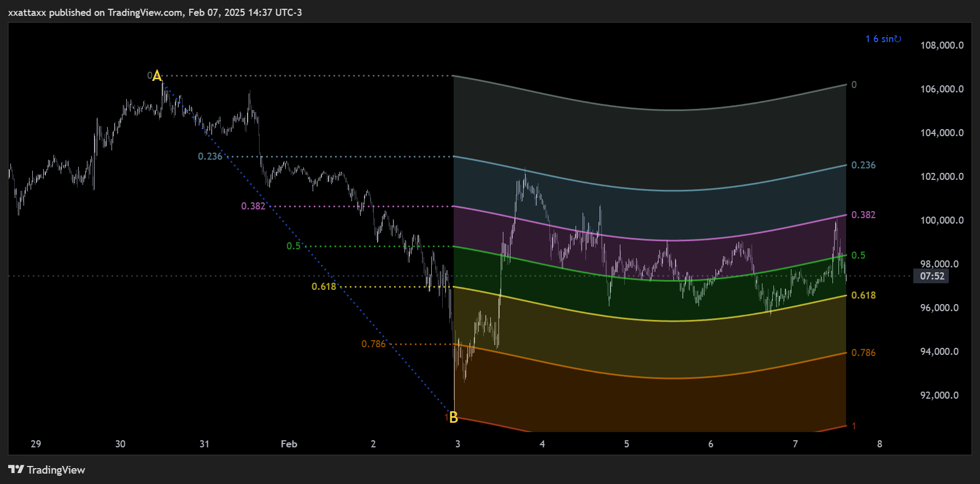Click the 07:52 countdown label on price axis
The image size is (980, 484).
click(932, 276)
